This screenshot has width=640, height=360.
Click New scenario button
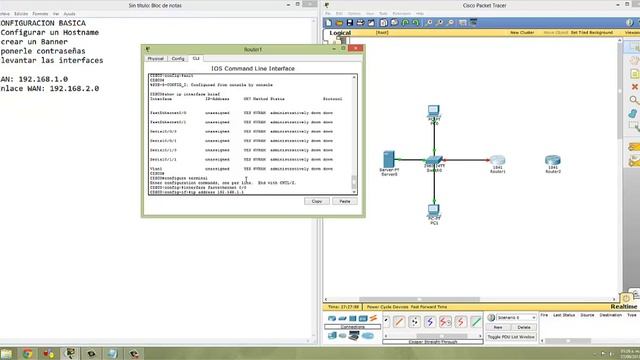point(498,327)
